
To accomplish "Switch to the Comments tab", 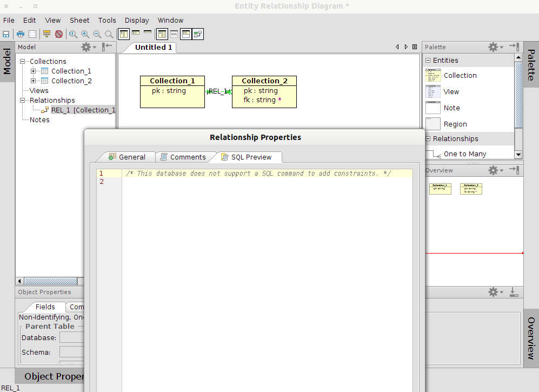I will 183,157.
